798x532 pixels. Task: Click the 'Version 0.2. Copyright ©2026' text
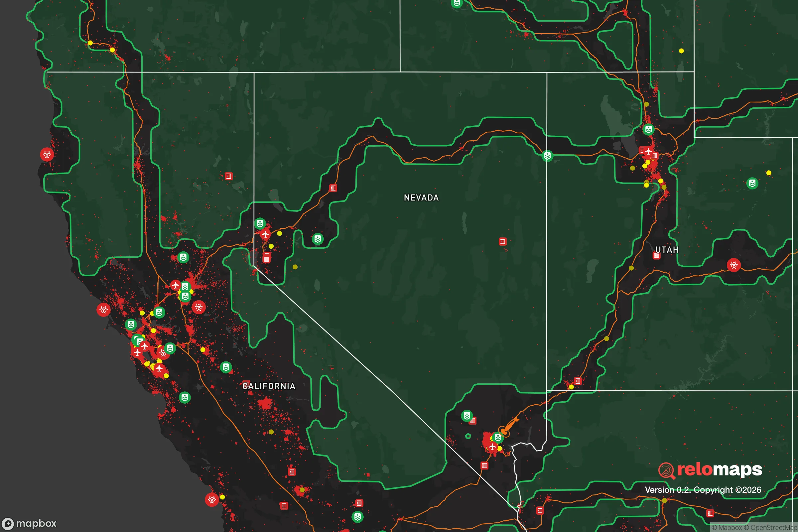tap(703, 490)
